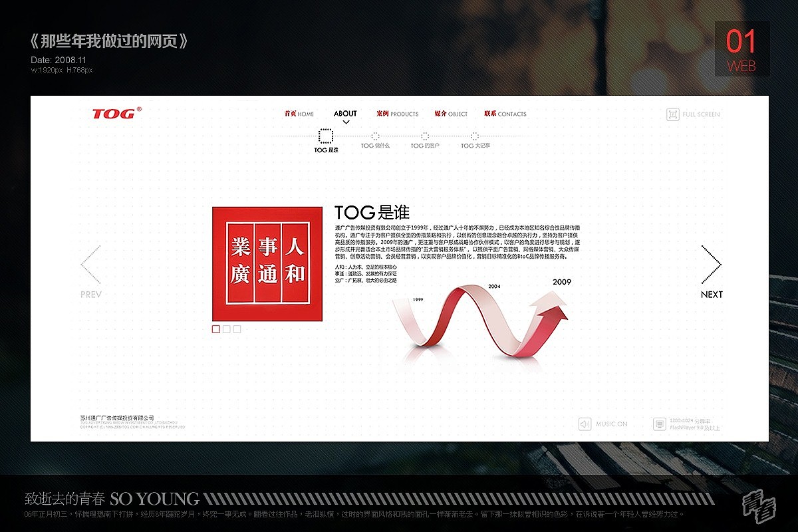Click the TOG logo
This screenshot has height=532, width=798.
click(x=116, y=113)
